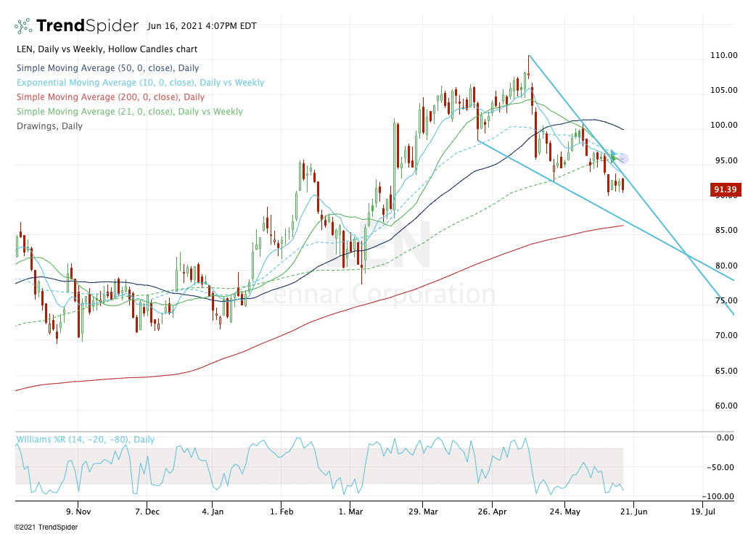Click the 110.00 price axis label
Image resolution: width=756 pixels, height=534 pixels.
(x=723, y=55)
